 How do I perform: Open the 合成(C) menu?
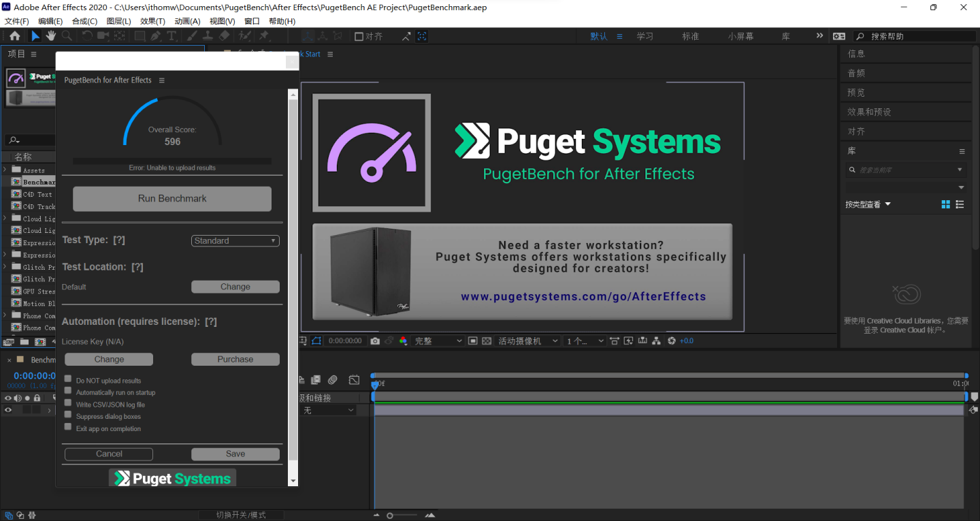pyautogui.click(x=84, y=21)
